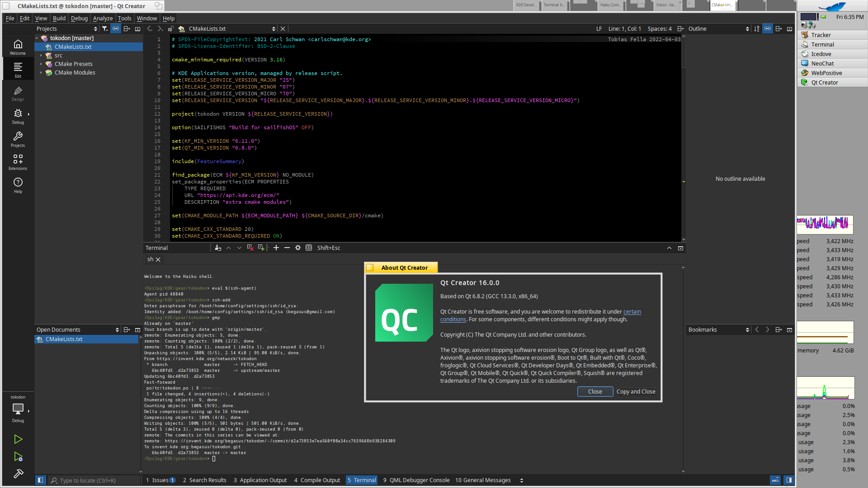Open Projects filter tree menu
Image resolution: width=868 pixels, height=488 pixels.
[x=105, y=28]
